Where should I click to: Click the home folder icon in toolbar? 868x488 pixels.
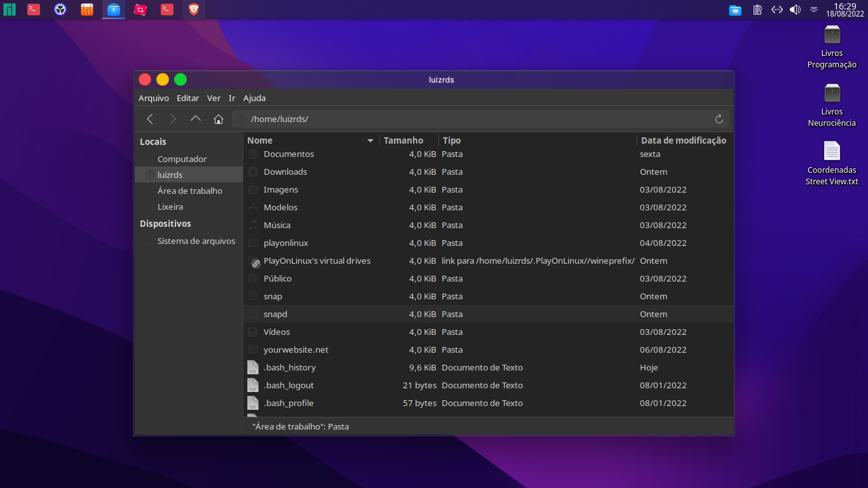tap(219, 119)
